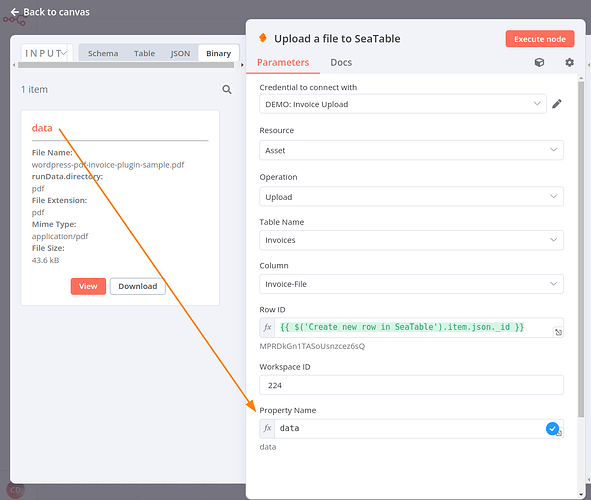Expand the Credential DEMO: Invoice Upload dropdown

(403, 104)
